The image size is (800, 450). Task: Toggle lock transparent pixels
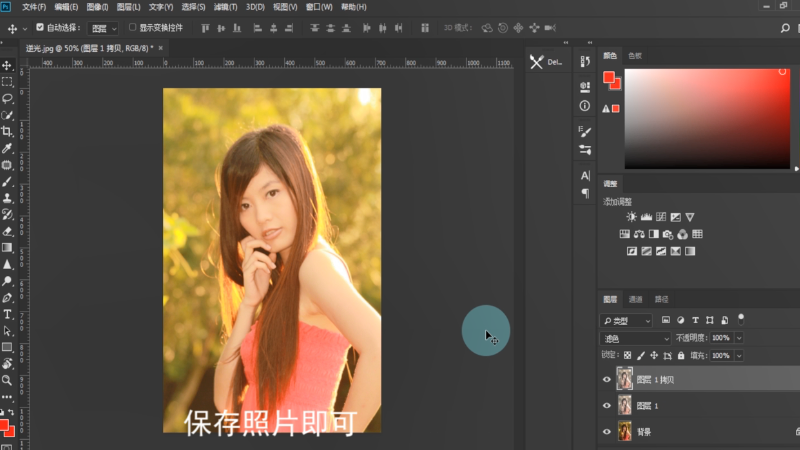pos(628,355)
